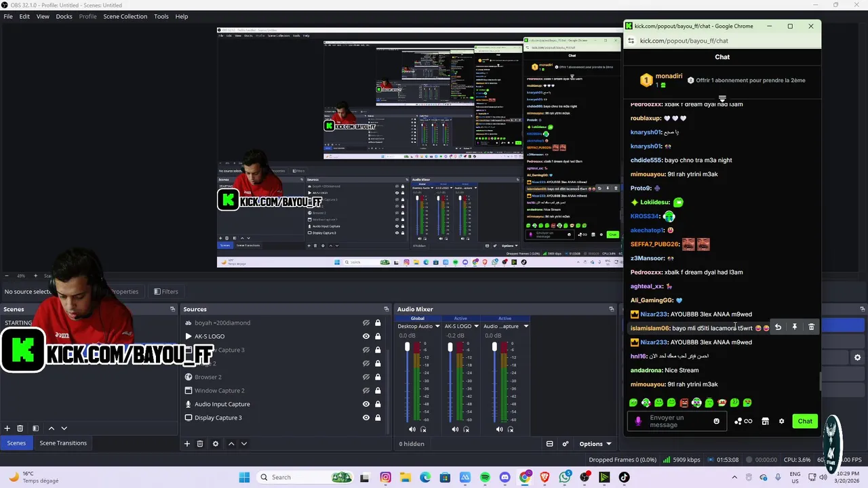Move source up in Sources toolbar
Screen dimensions: 868x488
point(231,444)
